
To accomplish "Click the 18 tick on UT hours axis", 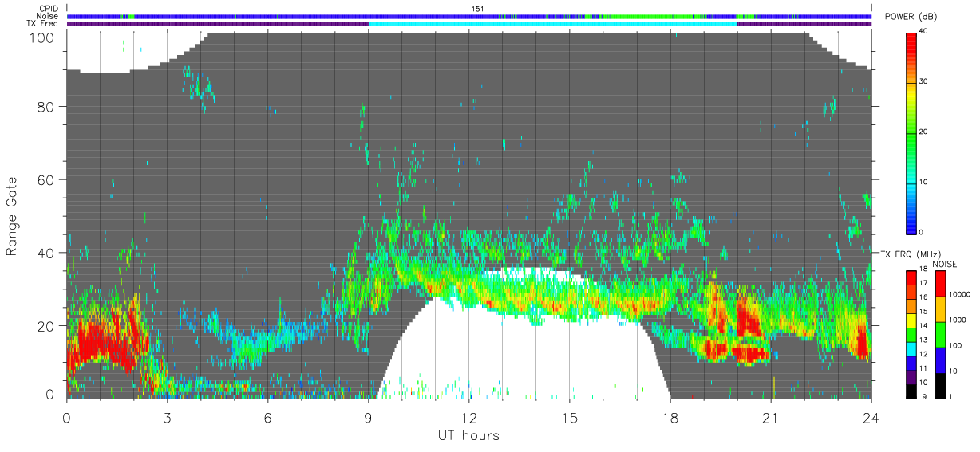I will [670, 418].
